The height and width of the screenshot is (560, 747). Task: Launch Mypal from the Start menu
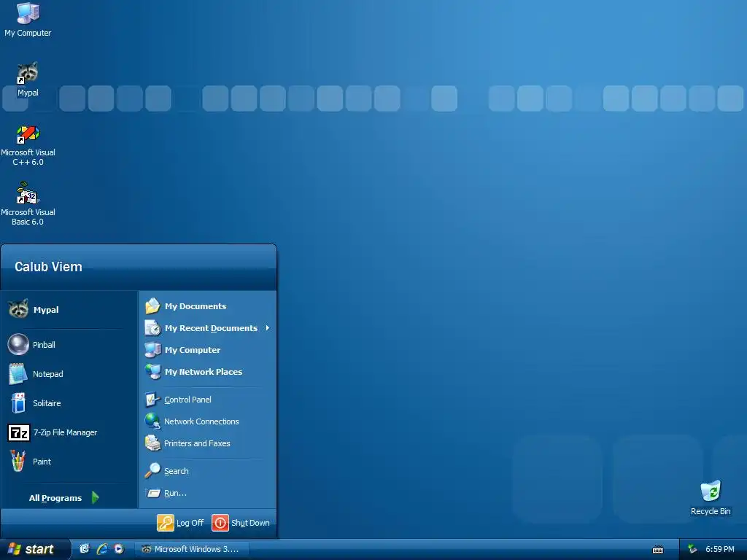click(x=69, y=309)
